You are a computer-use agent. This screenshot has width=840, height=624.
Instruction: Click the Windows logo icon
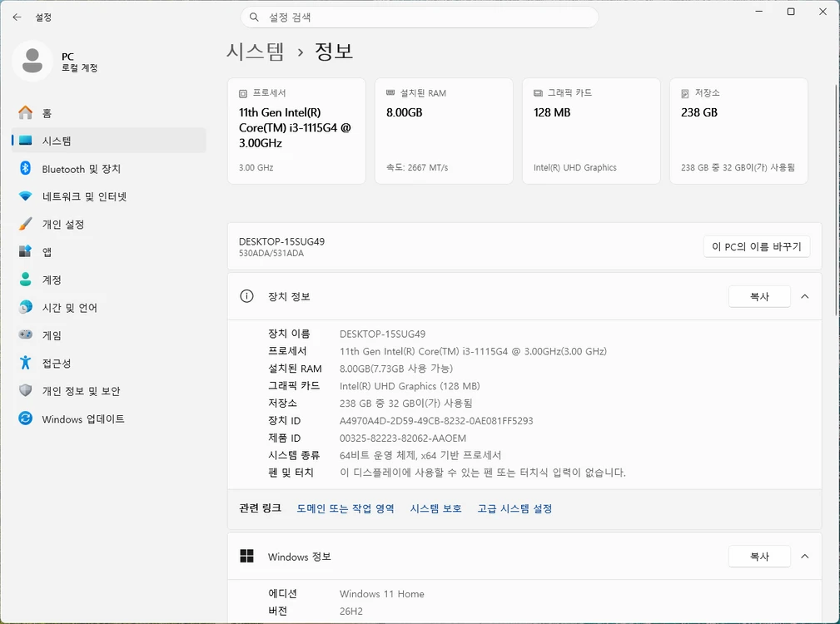coord(246,556)
